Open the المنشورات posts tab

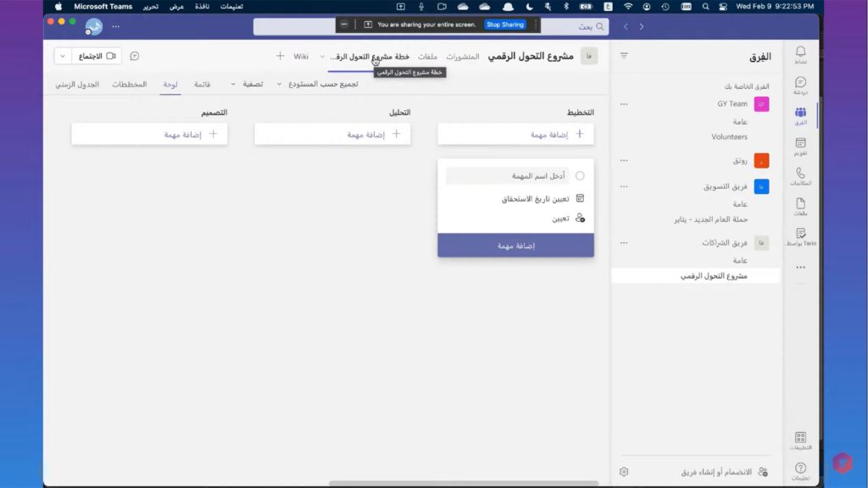click(463, 57)
